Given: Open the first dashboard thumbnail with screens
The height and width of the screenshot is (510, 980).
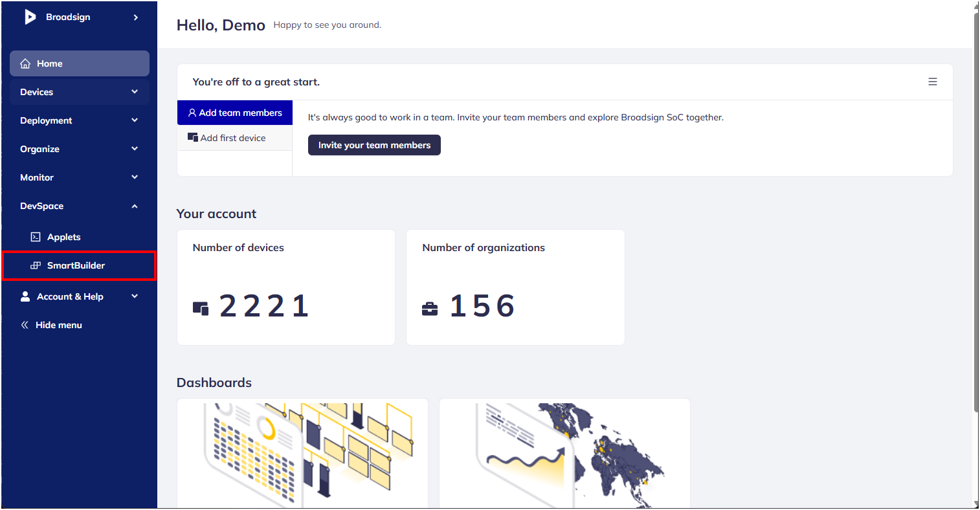Looking at the screenshot, I should click(302, 453).
